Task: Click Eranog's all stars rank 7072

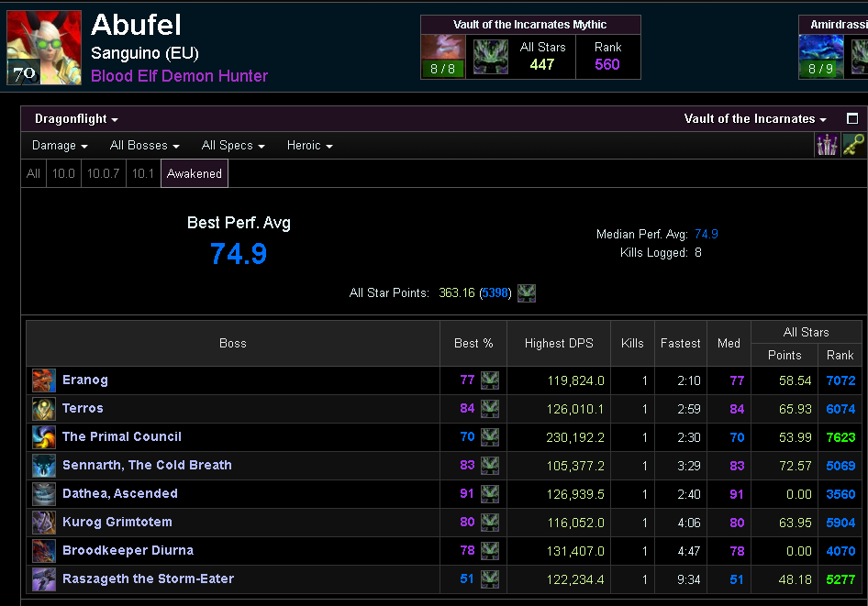Action: 840,380
